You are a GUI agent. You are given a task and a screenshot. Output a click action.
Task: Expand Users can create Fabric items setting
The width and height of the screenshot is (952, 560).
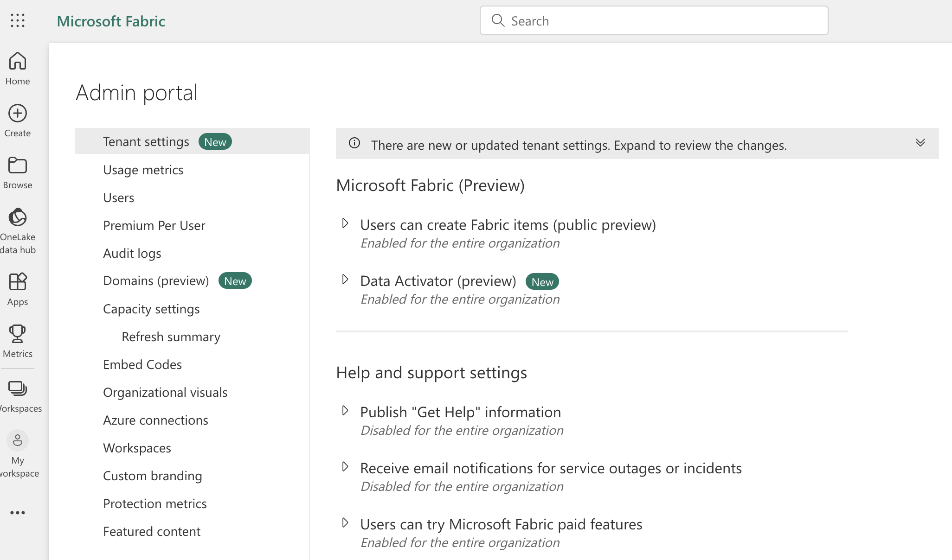(x=345, y=223)
